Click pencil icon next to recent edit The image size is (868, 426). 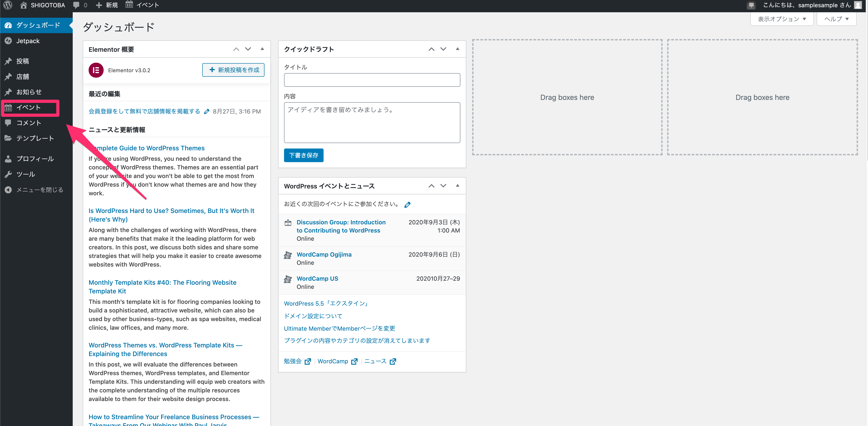click(207, 111)
